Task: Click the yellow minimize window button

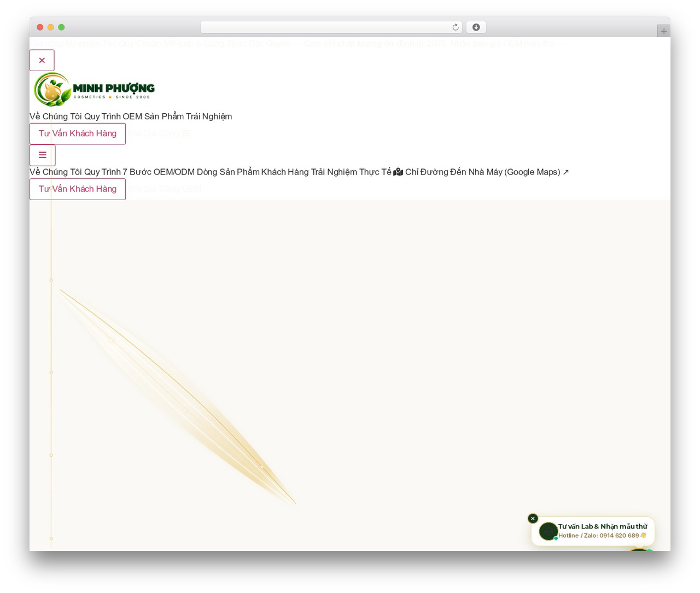Action: click(x=51, y=27)
